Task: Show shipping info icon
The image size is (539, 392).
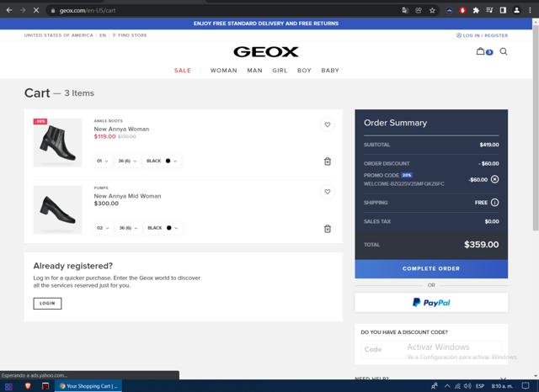Action: (x=494, y=203)
